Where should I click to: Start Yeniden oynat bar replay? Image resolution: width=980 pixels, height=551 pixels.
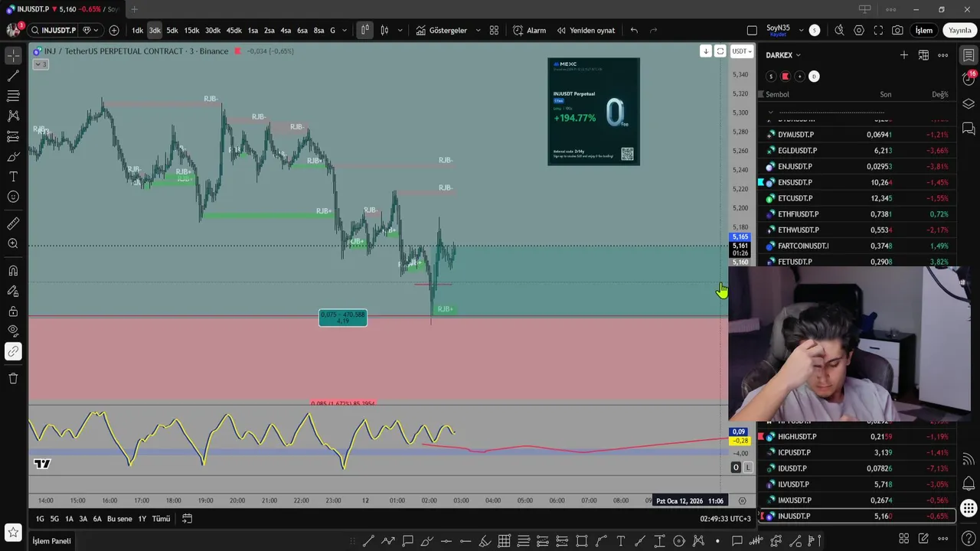coord(586,31)
